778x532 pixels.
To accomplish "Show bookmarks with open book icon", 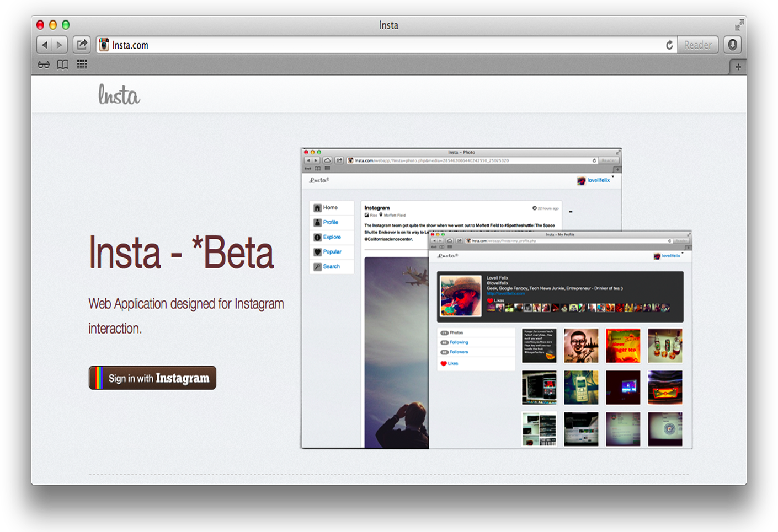I will [63, 65].
